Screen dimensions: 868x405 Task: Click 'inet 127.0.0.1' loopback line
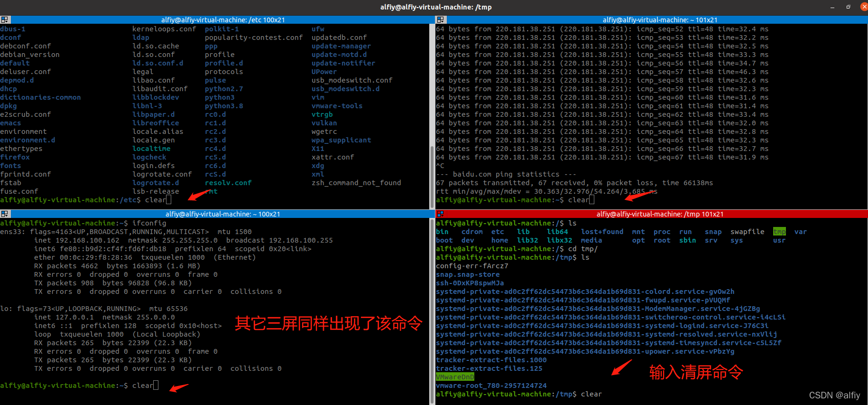[104, 317]
